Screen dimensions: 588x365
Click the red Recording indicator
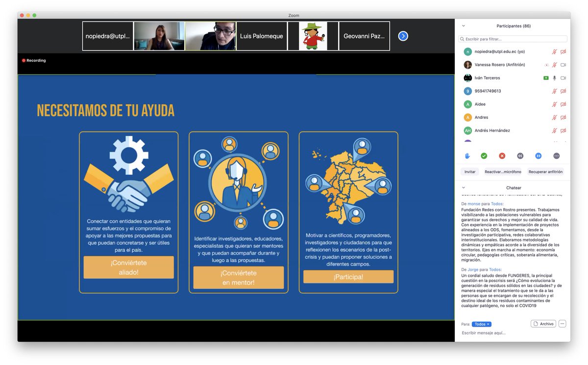(34, 60)
